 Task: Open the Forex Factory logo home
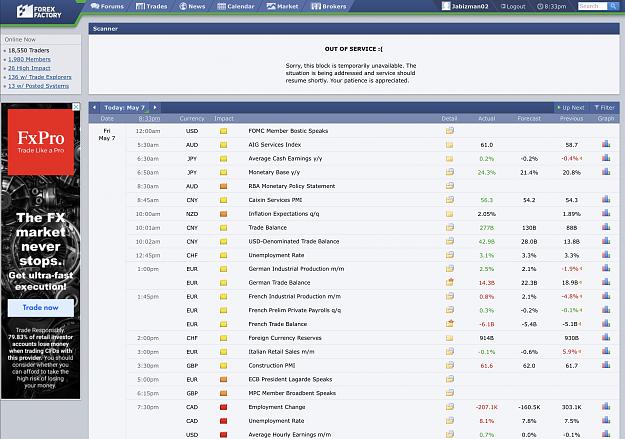pyautogui.click(x=39, y=12)
